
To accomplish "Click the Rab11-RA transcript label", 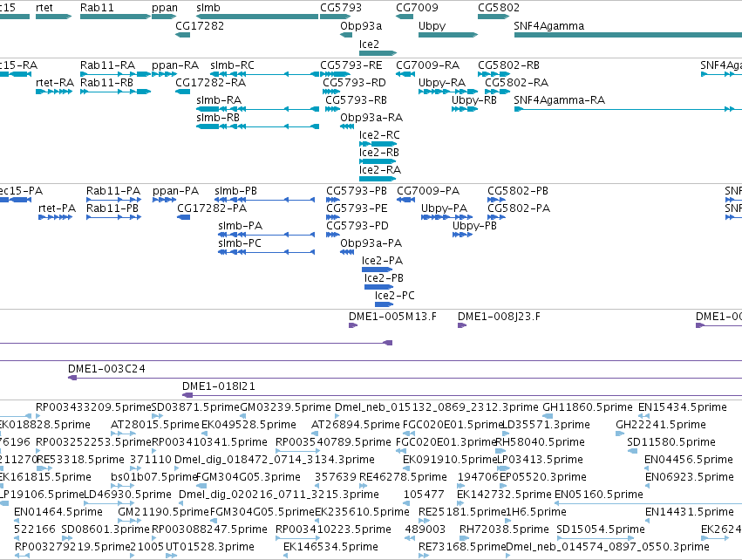I will (107, 65).
